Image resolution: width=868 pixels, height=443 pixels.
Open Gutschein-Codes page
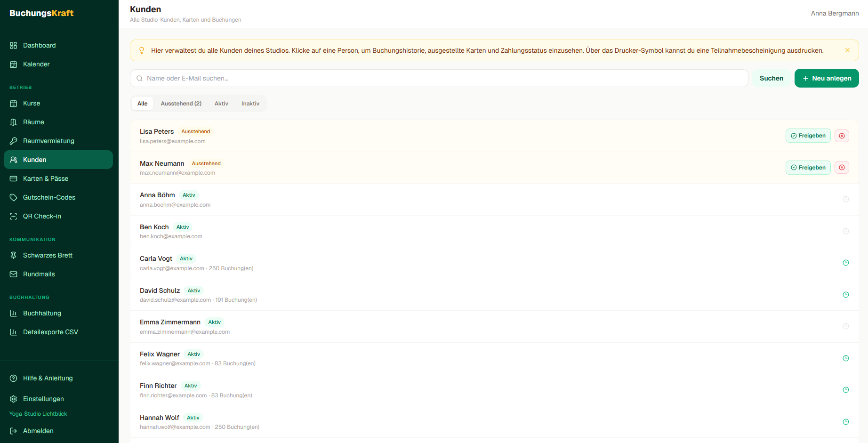[x=58, y=197]
